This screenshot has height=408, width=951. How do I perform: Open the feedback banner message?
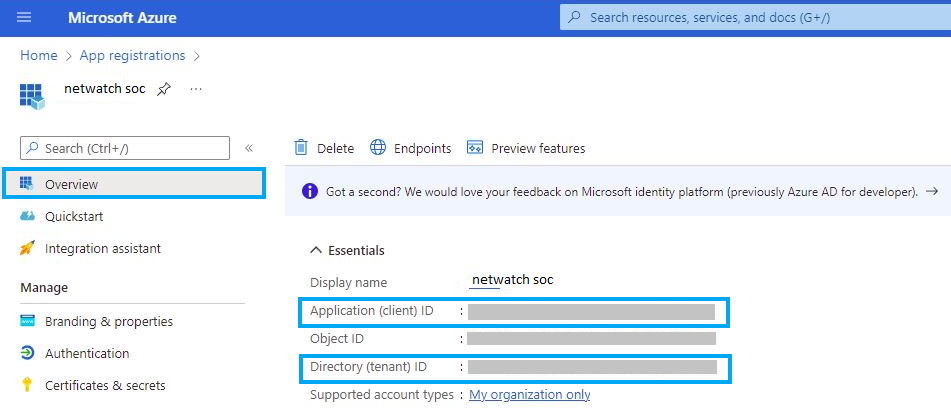pos(622,192)
